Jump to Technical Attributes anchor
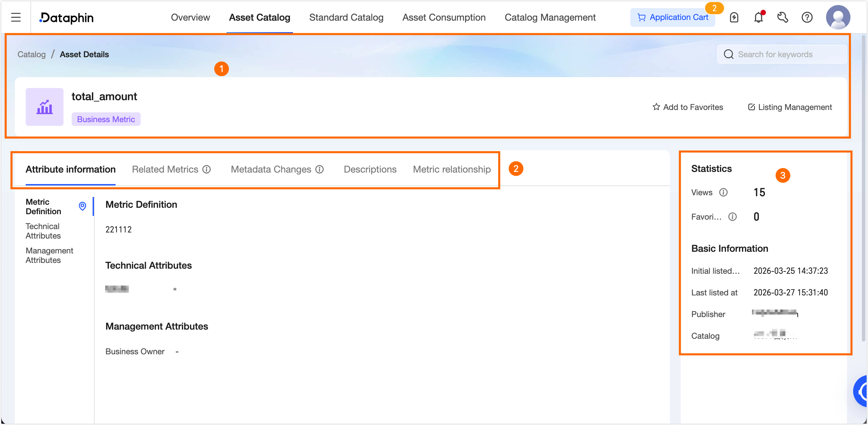Viewport: 868px width, 425px height. point(43,231)
